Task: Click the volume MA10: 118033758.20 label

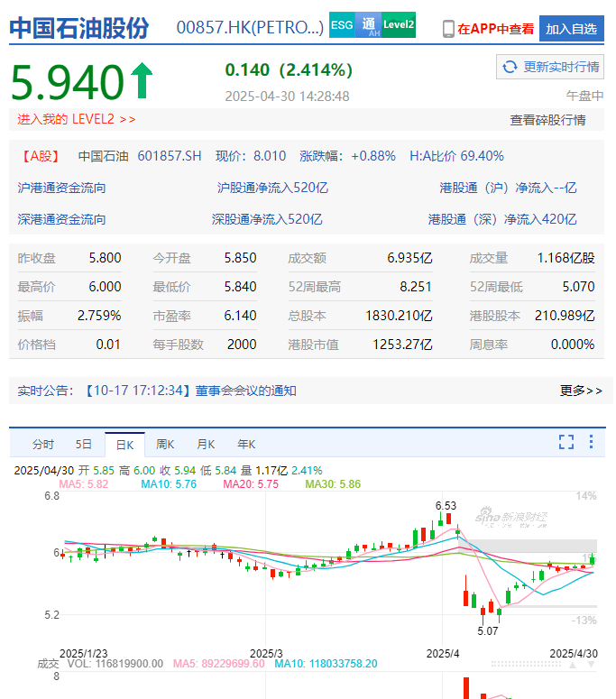Action: pos(326,664)
